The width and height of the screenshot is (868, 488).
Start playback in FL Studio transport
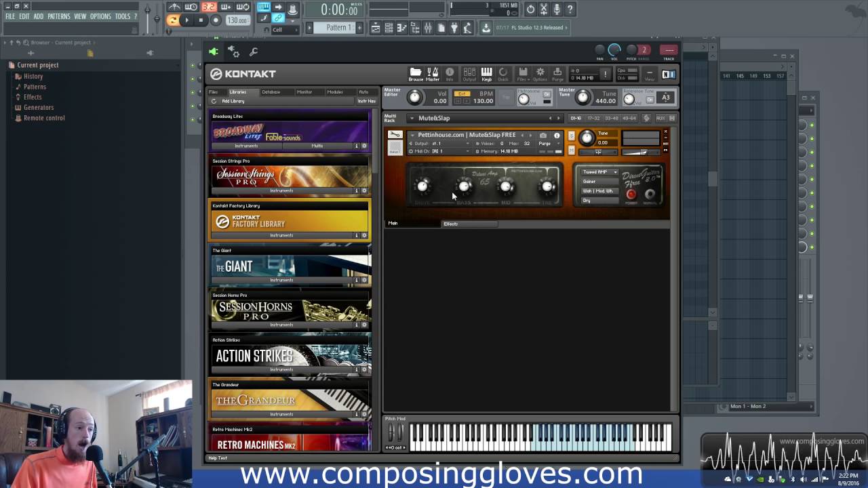click(x=187, y=20)
